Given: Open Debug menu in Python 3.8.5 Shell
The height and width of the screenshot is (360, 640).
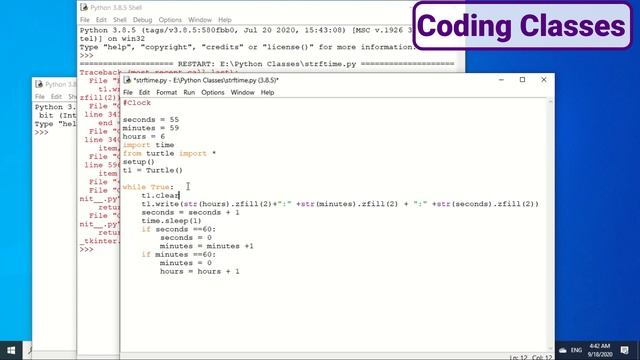Looking at the screenshot, I should click(x=142, y=20).
